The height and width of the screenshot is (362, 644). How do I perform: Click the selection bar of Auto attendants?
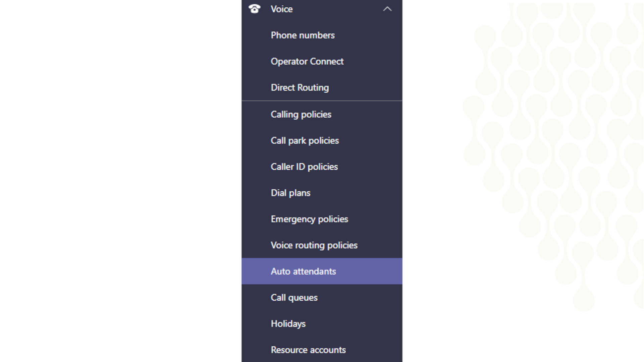322,271
